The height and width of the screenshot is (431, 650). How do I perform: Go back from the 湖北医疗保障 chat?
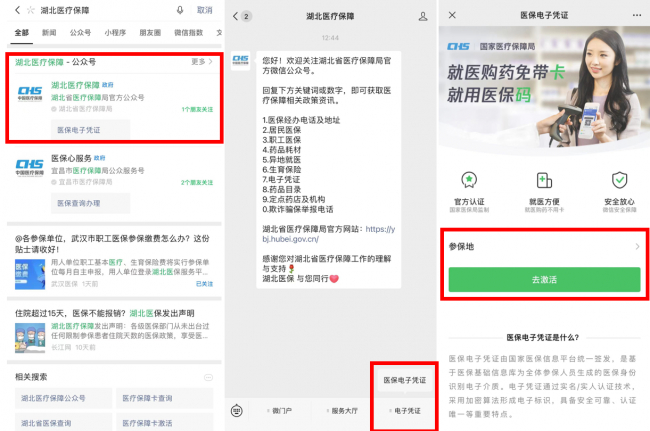pos(235,16)
